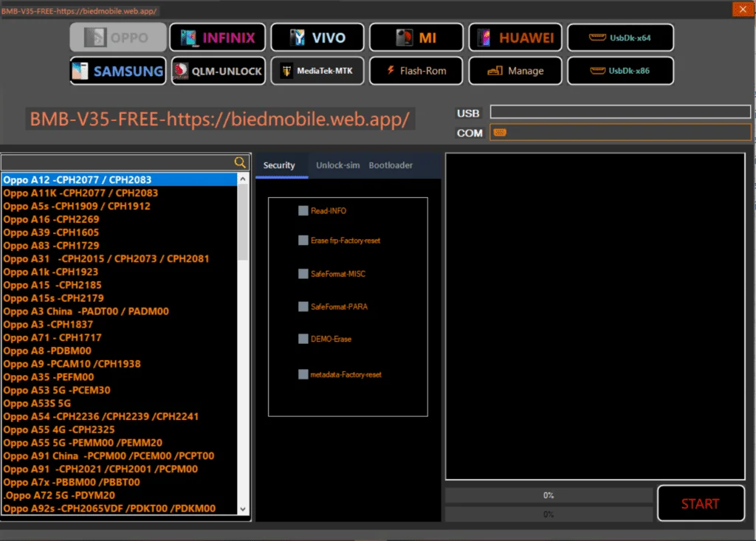
Task: Install the UsbDk-x86 driver
Action: coord(620,71)
